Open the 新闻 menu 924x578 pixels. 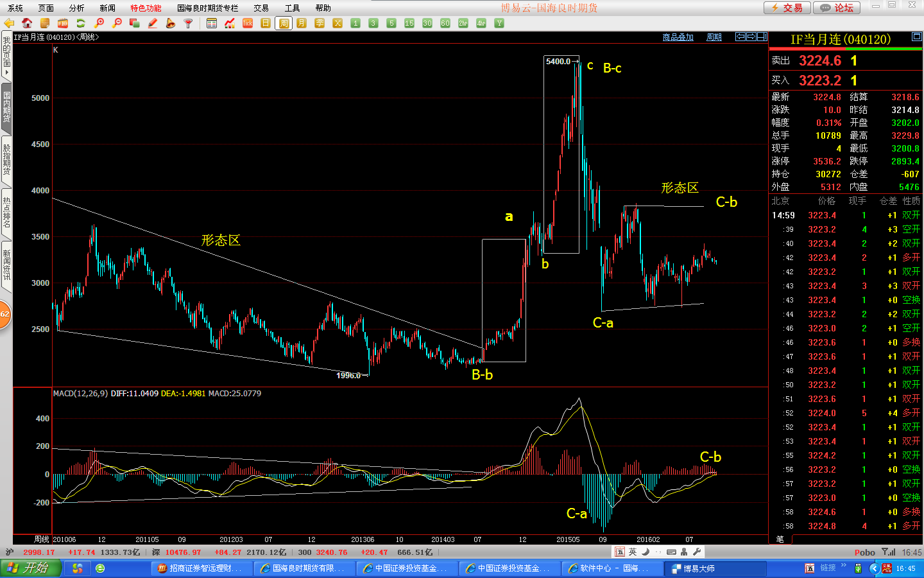point(108,8)
